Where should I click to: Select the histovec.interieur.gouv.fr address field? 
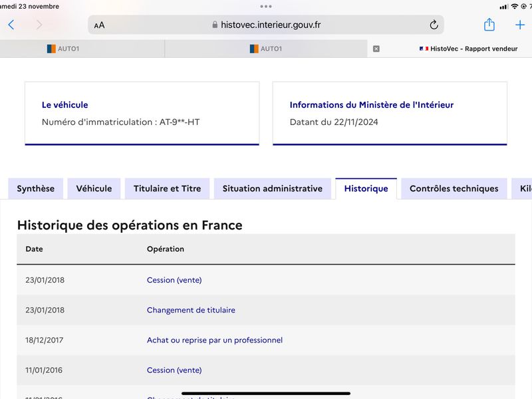(265, 25)
